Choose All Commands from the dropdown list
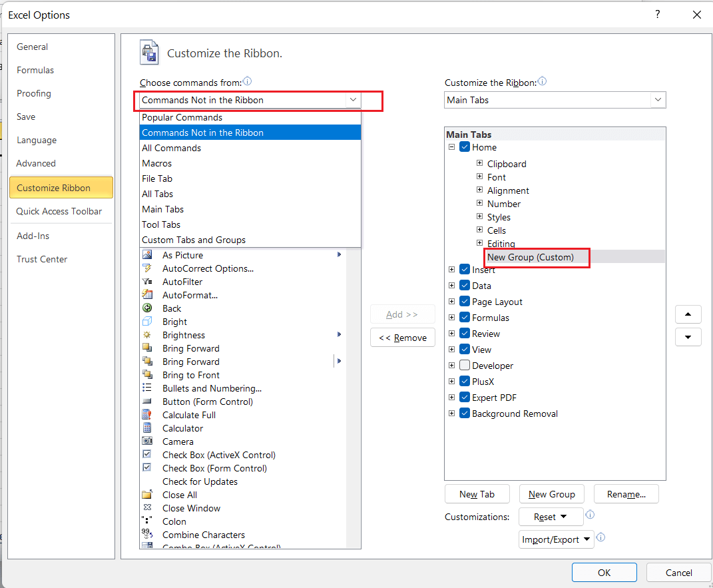 (x=172, y=148)
